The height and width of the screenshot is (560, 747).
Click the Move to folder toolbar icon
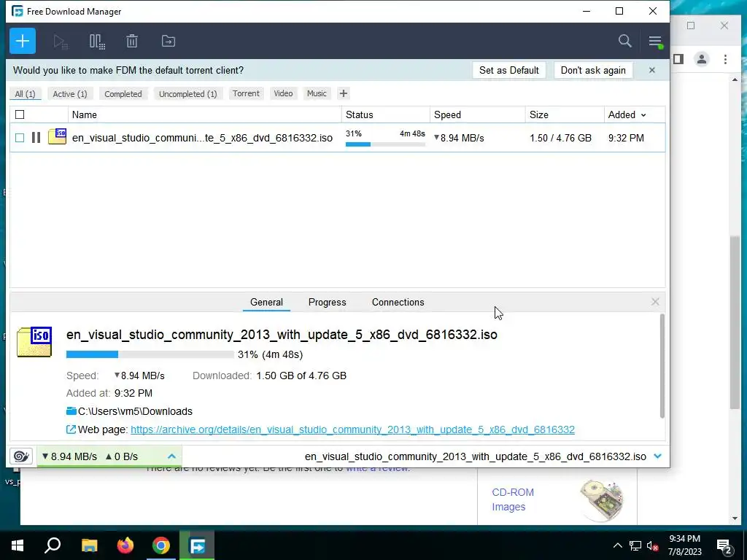tap(169, 41)
